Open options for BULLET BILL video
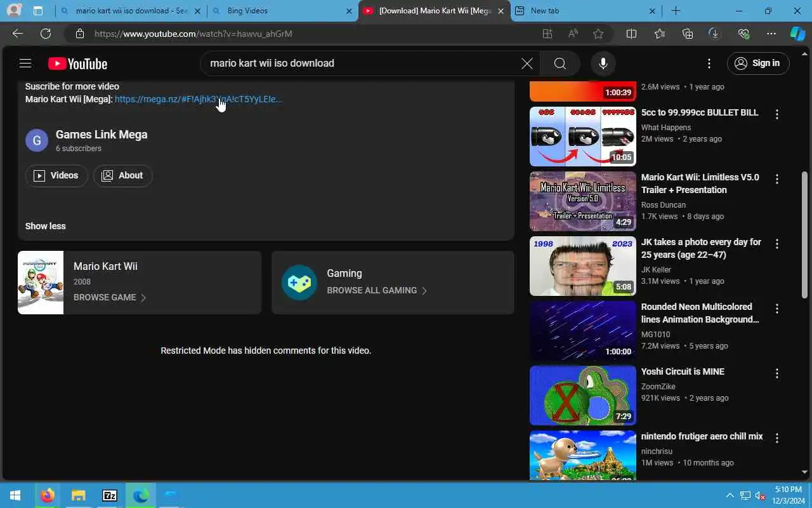The image size is (812, 508). (x=776, y=114)
